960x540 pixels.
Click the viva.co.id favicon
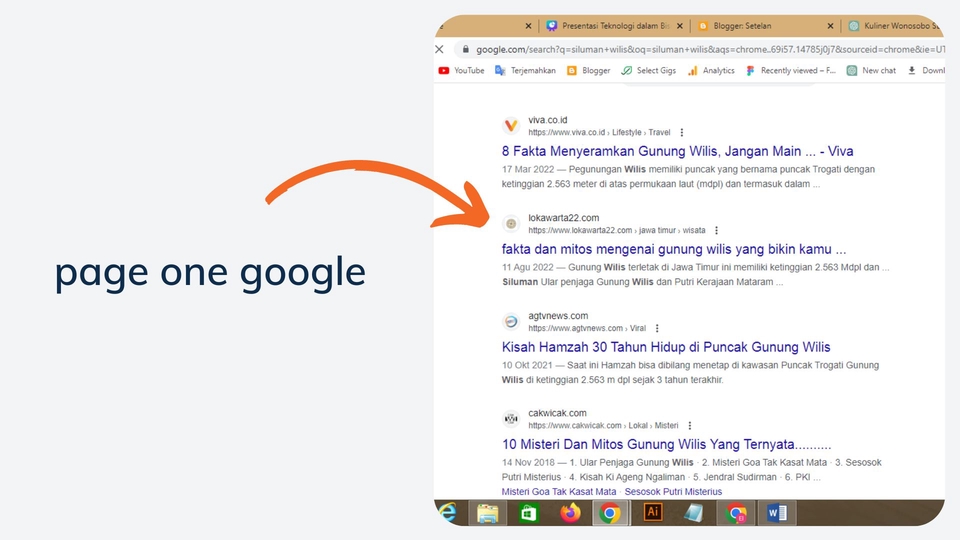pos(511,126)
